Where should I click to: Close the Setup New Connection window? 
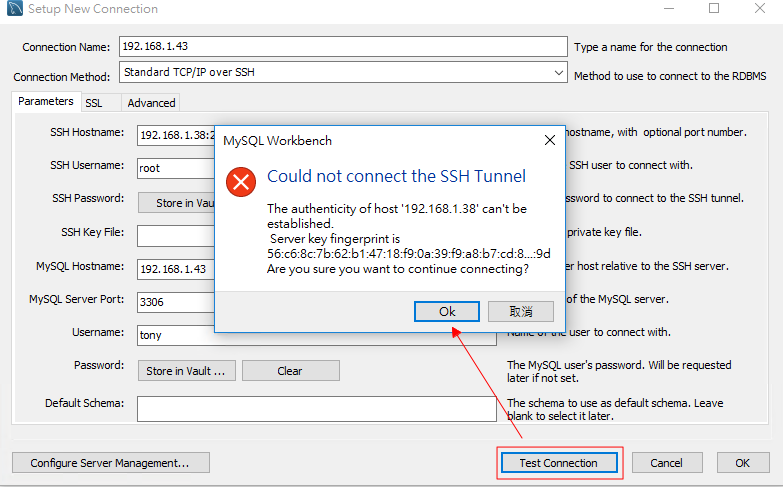pos(760,8)
